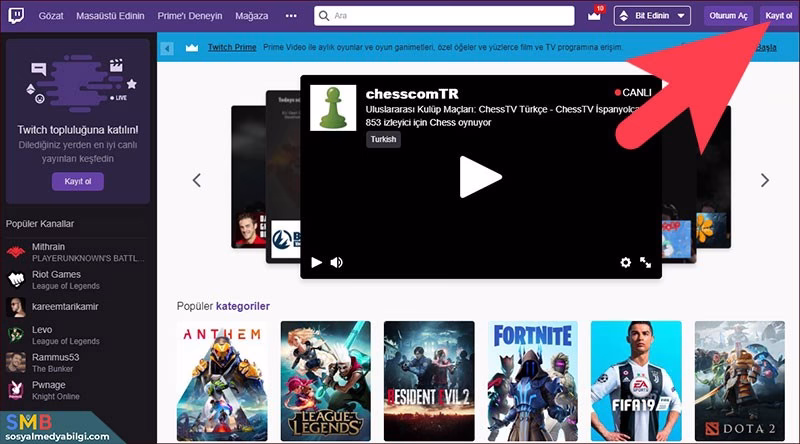
Task: Click the CANLI live indicator
Action: click(633, 92)
